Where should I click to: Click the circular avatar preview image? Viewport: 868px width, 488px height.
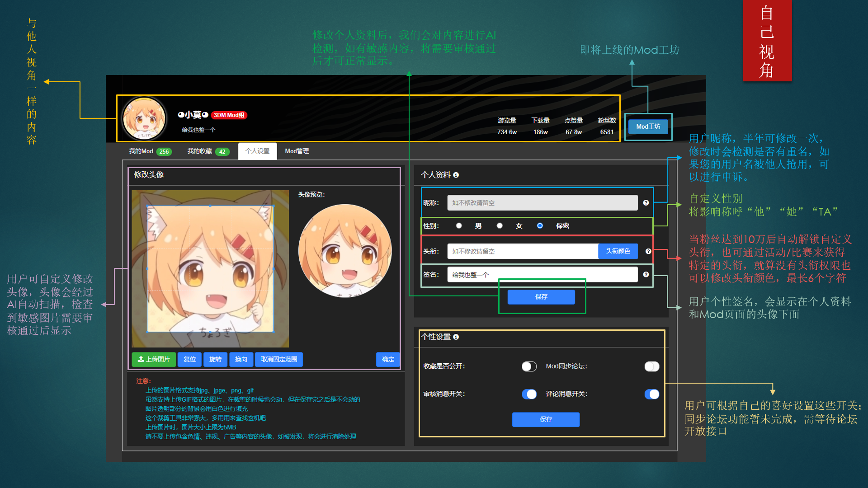345,250
